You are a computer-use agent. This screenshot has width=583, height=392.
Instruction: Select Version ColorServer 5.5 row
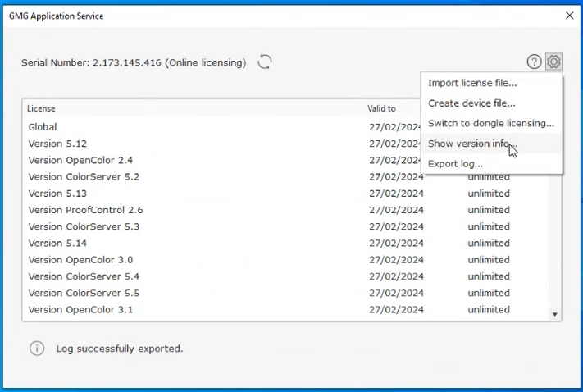pos(286,293)
